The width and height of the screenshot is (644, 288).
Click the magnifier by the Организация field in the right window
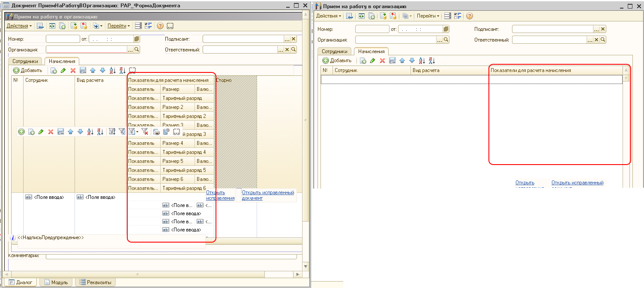point(446,39)
